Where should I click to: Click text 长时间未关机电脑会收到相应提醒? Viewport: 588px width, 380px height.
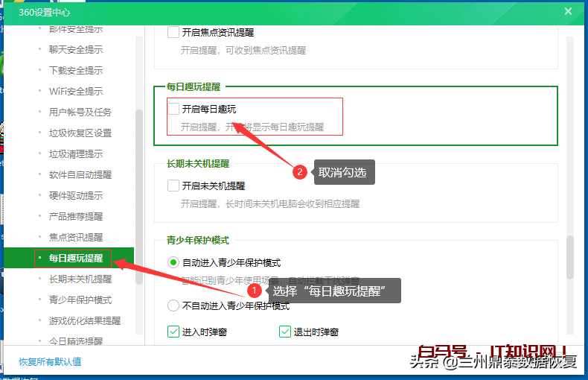pyautogui.click(x=293, y=204)
